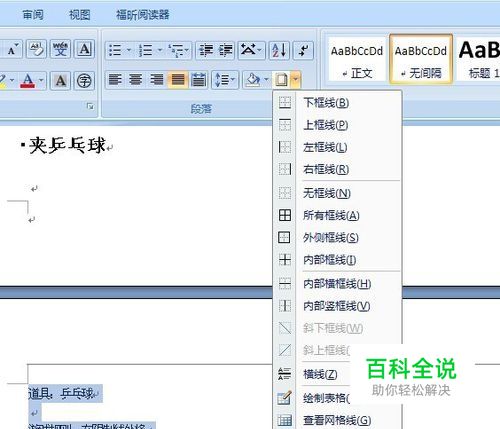Choose 下框线(B) from border menu
This screenshot has height=429, width=500.
[337, 102]
